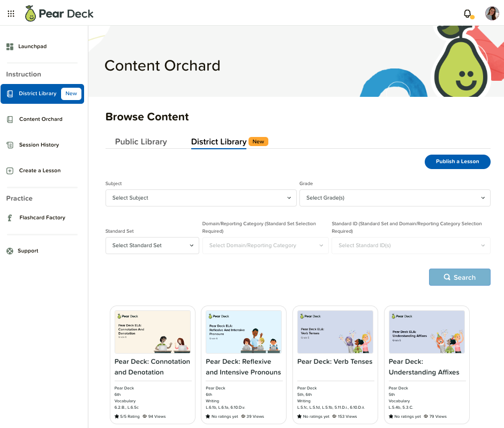Click the Create a Lesson plus icon

[x=10, y=170]
